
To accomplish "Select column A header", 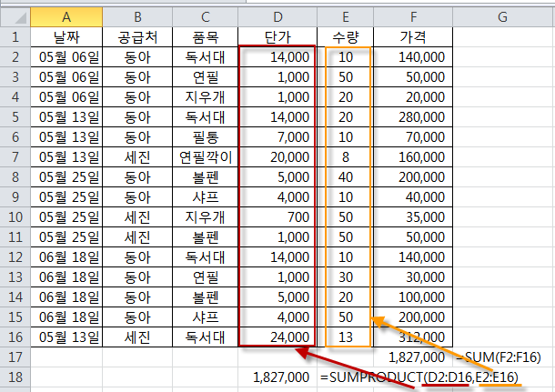I will click(66, 17).
